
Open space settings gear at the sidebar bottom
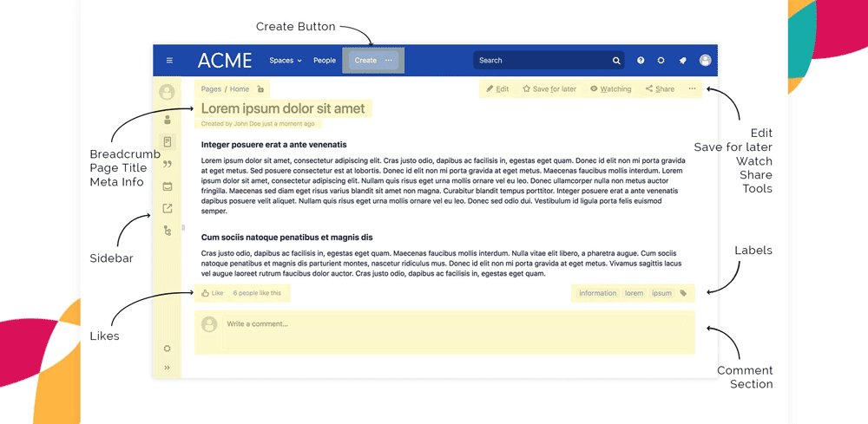168,349
